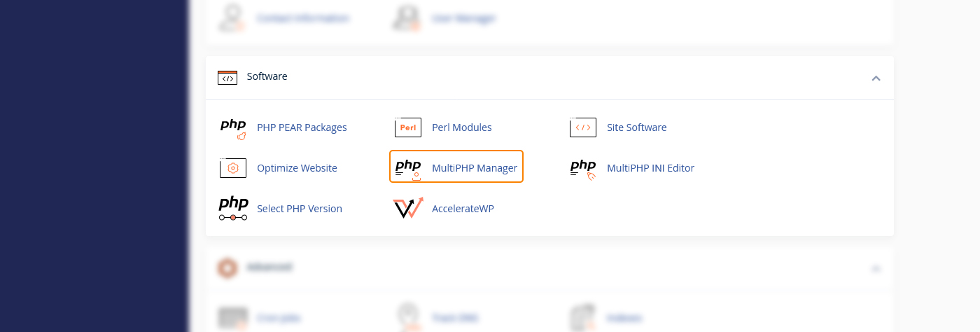
Task: Click the Select PHP Version icon
Action: pyautogui.click(x=233, y=209)
